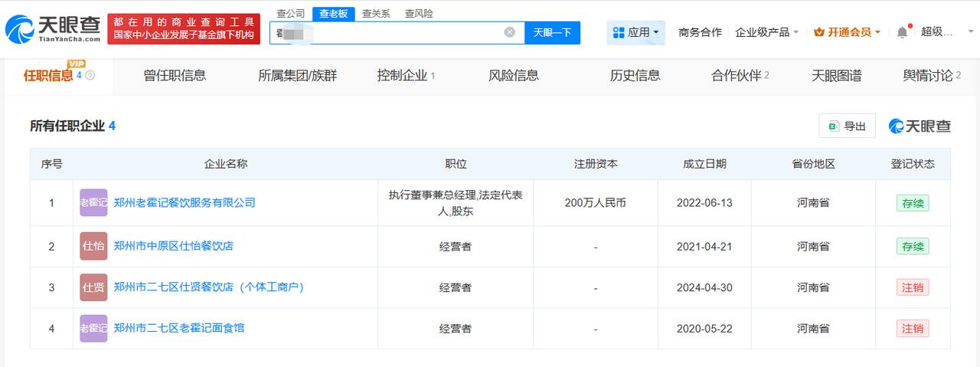Open 郑州老霍记餐饮服务有限公司 company link
The width and height of the screenshot is (980, 367).
185,203
